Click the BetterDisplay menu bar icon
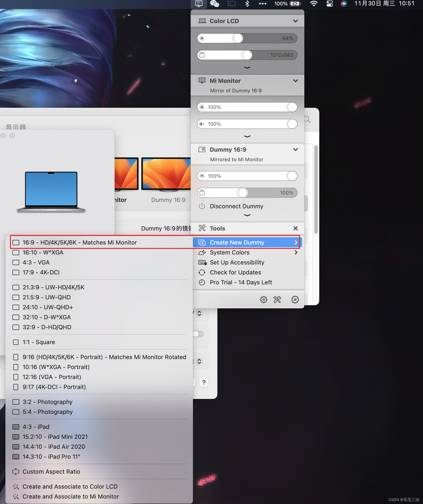 (199, 4)
